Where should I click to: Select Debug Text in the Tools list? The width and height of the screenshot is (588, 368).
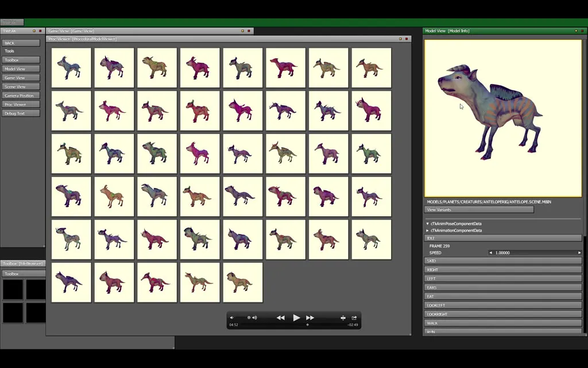pyautogui.click(x=21, y=113)
